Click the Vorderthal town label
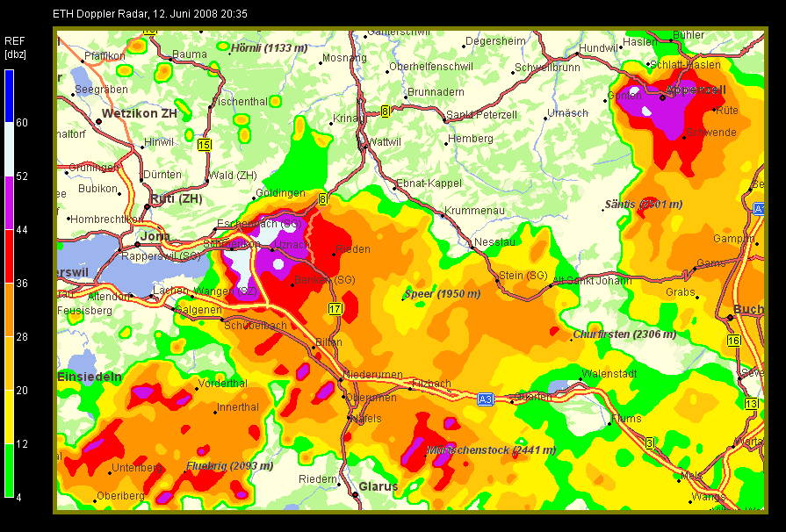Screen dimensions: 786x532 point(222,384)
